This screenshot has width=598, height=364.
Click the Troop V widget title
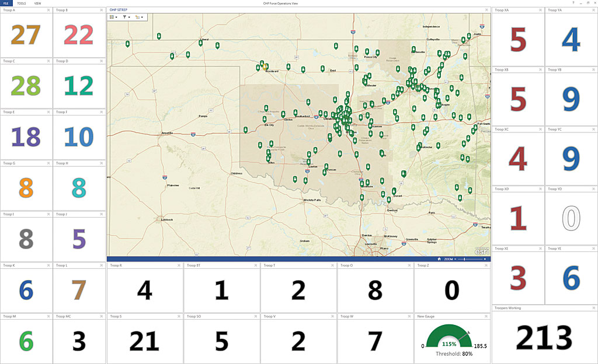(x=269, y=316)
